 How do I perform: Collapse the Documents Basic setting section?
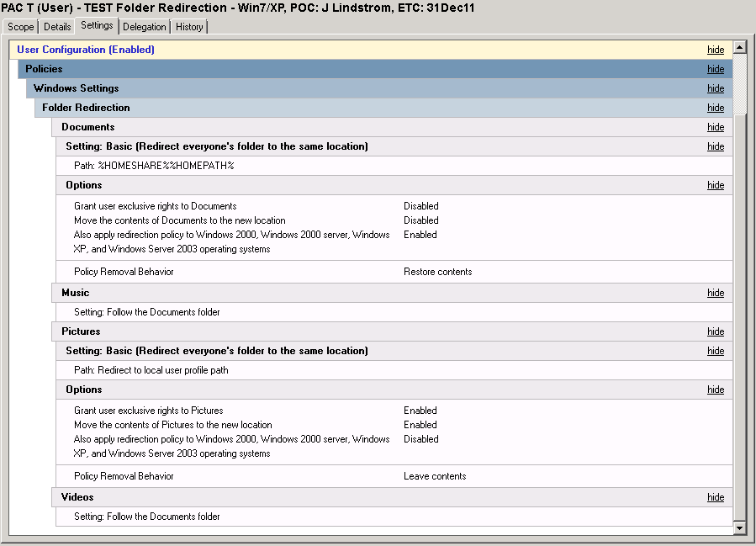coord(715,146)
